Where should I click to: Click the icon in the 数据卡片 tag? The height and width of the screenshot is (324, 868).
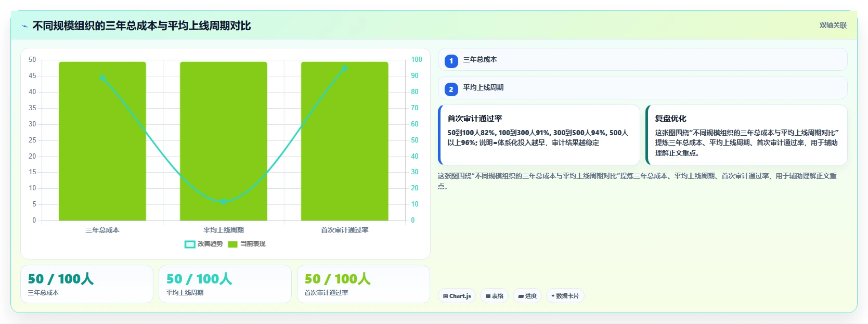pyautogui.click(x=553, y=296)
